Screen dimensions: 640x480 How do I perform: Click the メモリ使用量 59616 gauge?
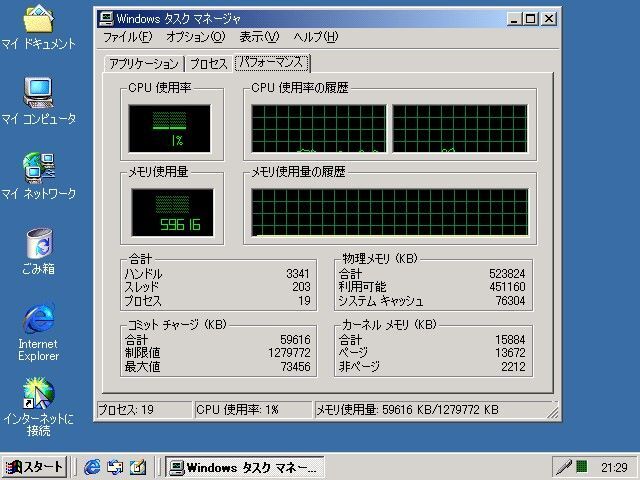172,212
